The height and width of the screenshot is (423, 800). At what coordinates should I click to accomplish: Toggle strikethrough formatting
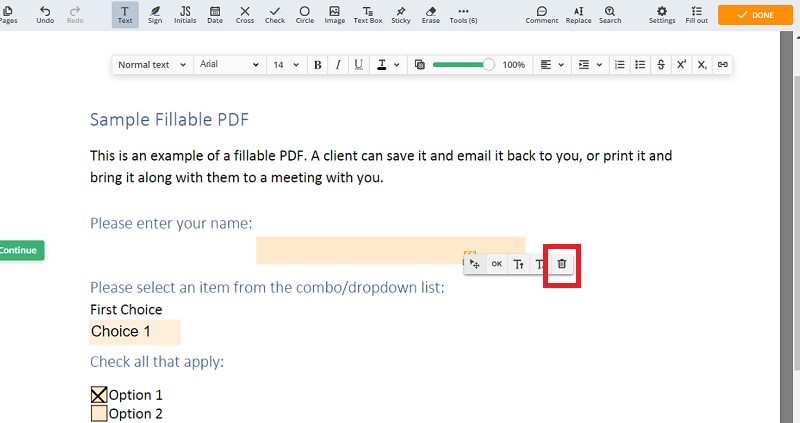pyautogui.click(x=661, y=65)
